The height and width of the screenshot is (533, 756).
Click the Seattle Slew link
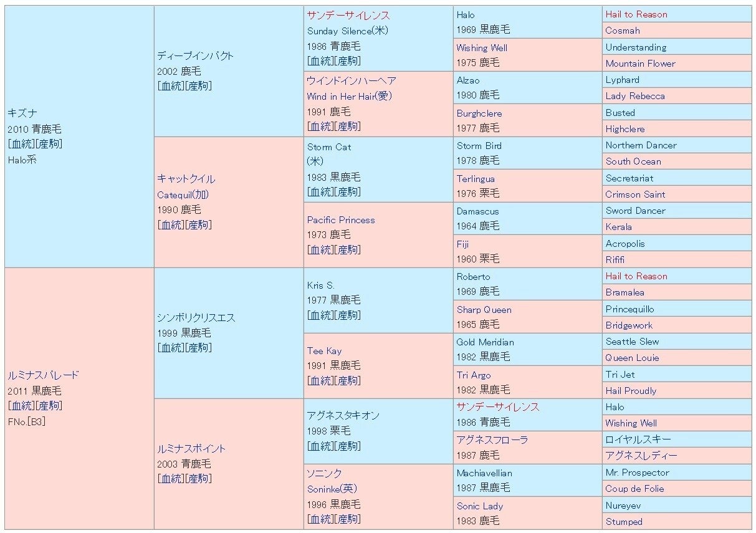pos(632,342)
